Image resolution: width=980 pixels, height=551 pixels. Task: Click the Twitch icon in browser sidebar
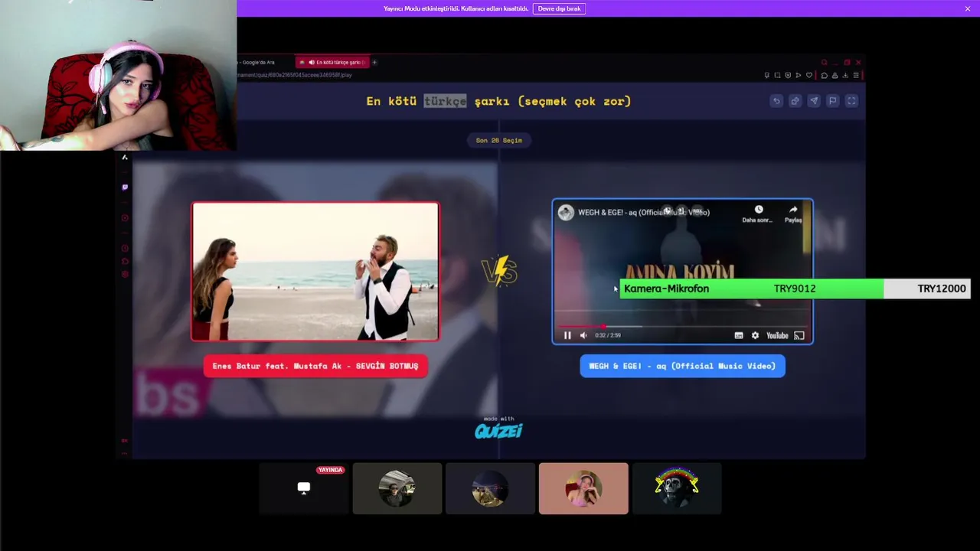(x=125, y=187)
